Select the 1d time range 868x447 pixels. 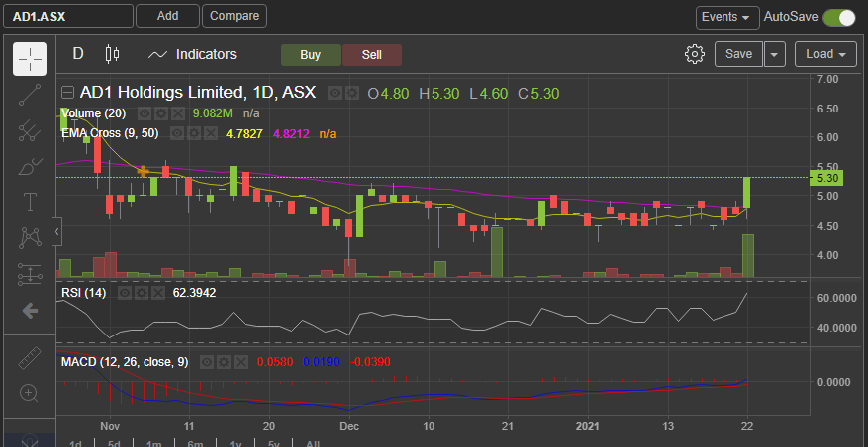pyautogui.click(x=75, y=443)
